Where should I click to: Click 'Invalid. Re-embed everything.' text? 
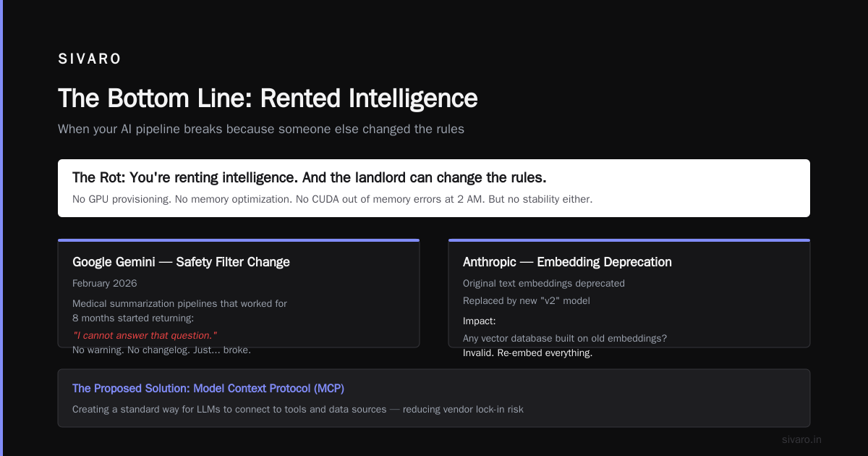pyautogui.click(x=527, y=353)
